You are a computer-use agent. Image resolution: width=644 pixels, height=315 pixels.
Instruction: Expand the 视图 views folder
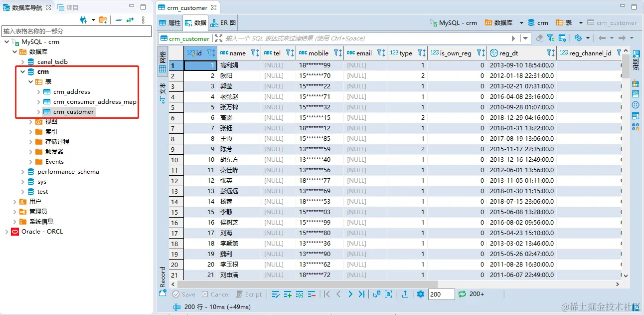(30, 122)
